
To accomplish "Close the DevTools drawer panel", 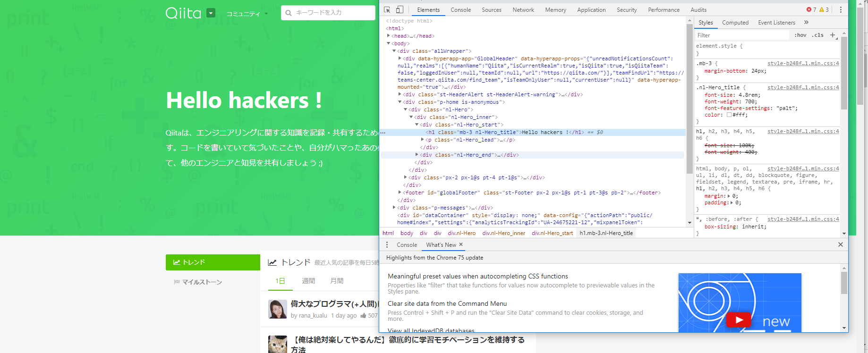I will [840, 244].
